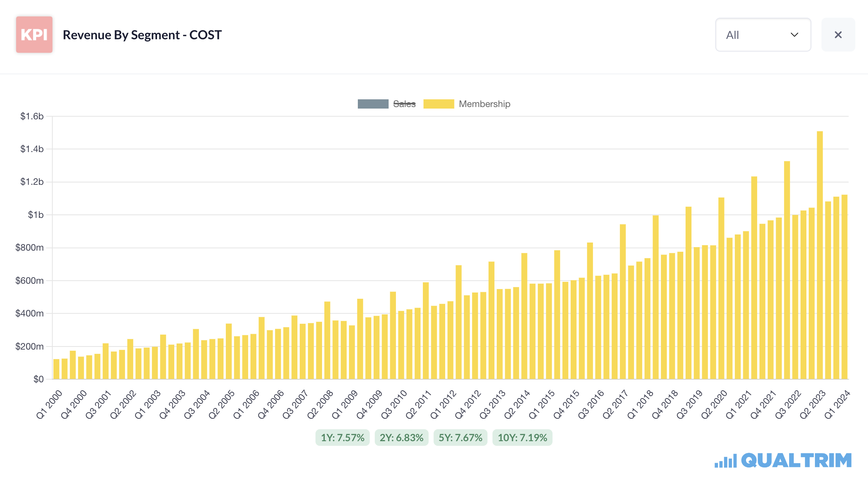Click the Q3 2007 x-axis label
The width and height of the screenshot is (868, 482).
tap(295, 404)
